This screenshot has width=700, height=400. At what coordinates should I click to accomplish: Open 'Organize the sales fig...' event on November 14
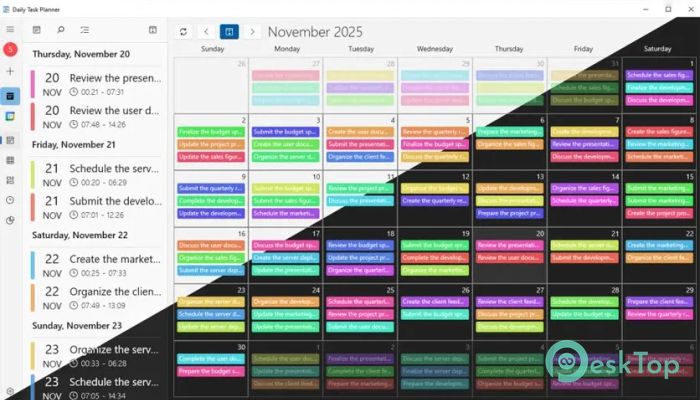584,188
